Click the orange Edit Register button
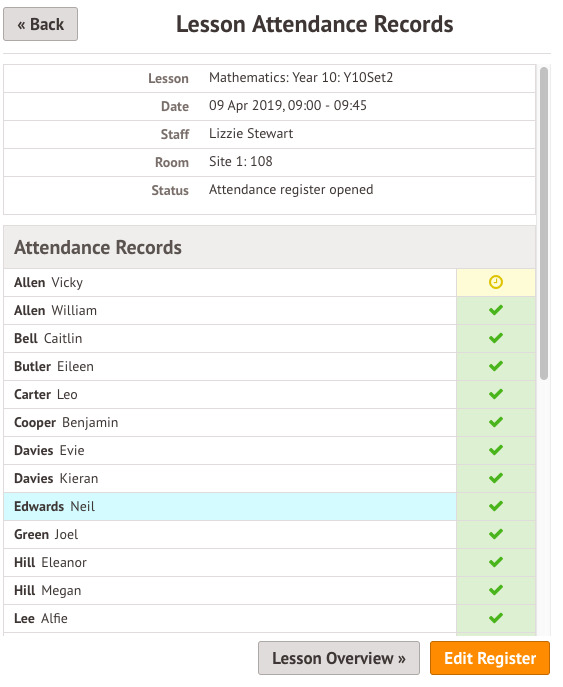 click(490, 658)
